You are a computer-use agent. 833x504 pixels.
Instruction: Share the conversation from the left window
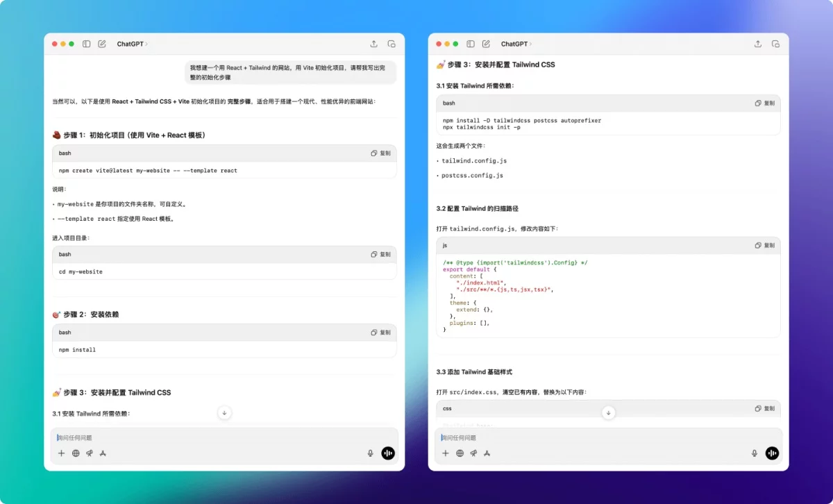pos(373,44)
